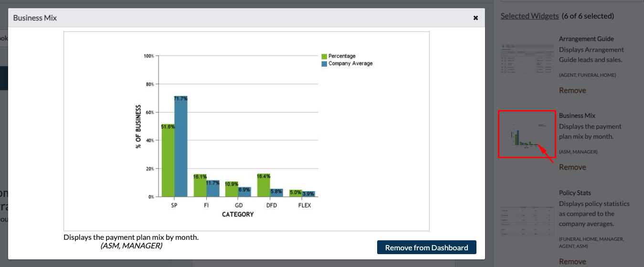The image size is (644, 267).
Task: Click the blue Company Average legend swatch
Action: pyautogui.click(x=324, y=63)
